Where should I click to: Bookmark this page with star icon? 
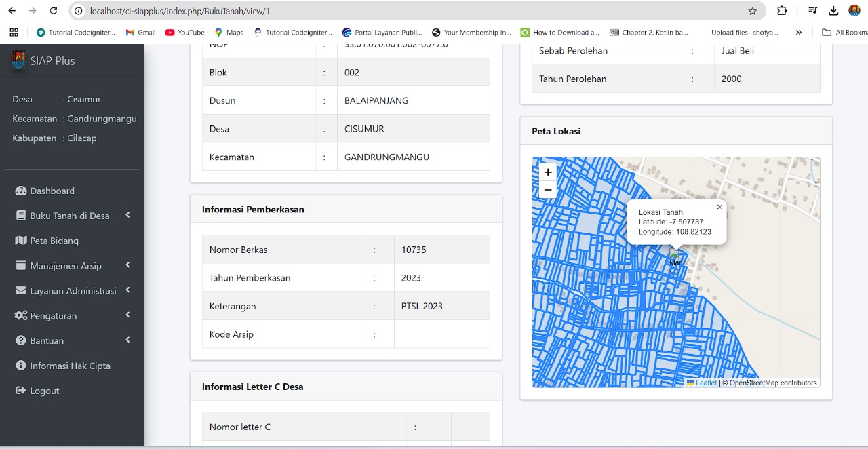[752, 11]
